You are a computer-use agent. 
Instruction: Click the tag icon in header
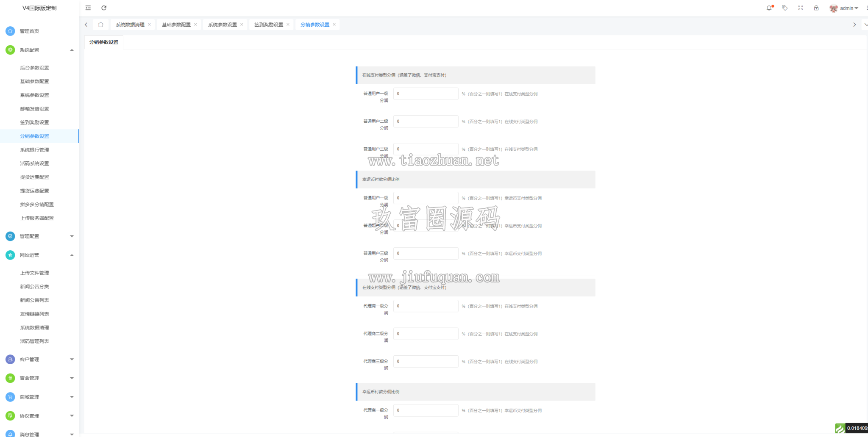pyautogui.click(x=785, y=8)
